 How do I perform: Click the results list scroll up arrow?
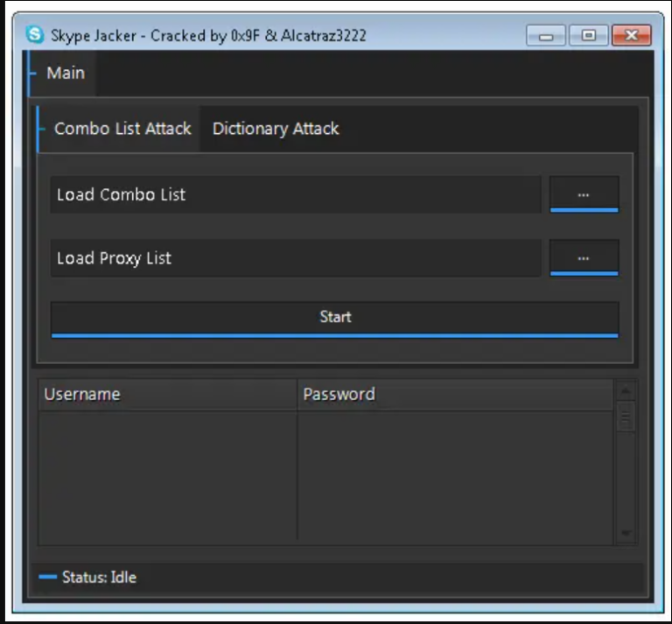pos(626,390)
